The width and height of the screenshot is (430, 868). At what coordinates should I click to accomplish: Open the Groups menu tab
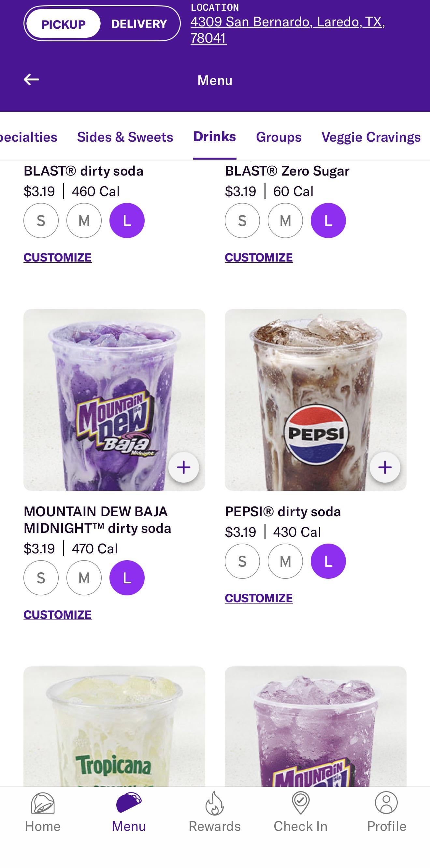[279, 137]
